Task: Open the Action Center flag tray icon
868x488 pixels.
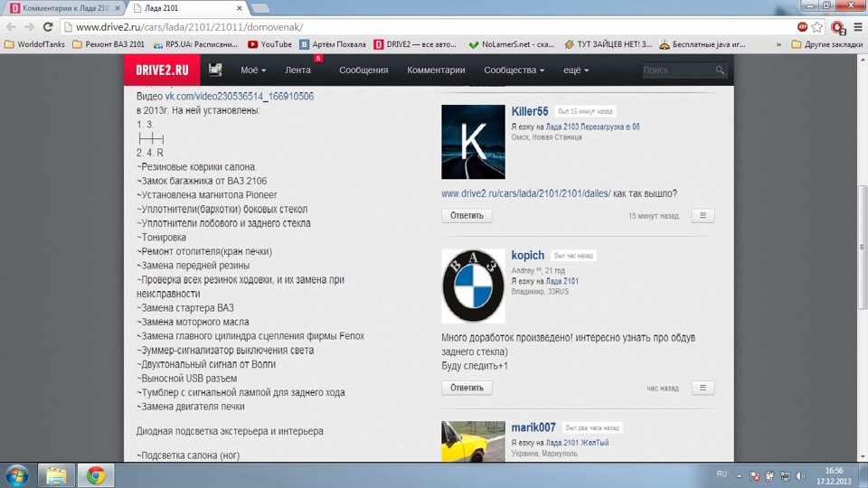Action: (754, 475)
